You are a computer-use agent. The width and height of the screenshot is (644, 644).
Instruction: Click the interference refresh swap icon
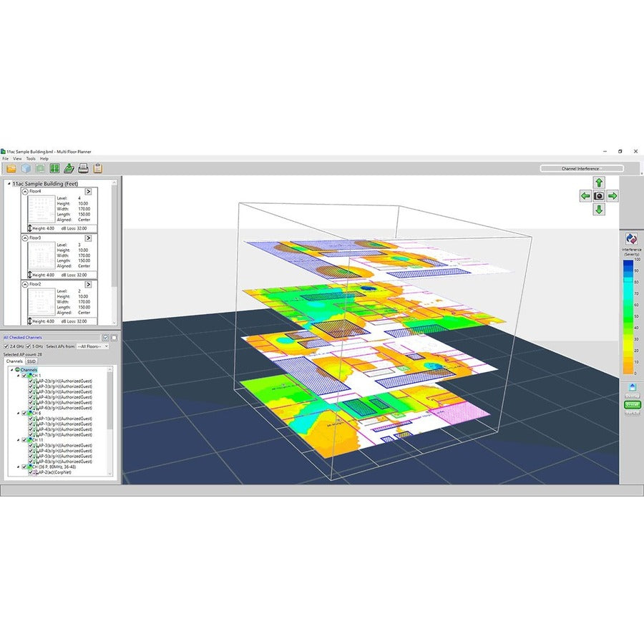631,239
